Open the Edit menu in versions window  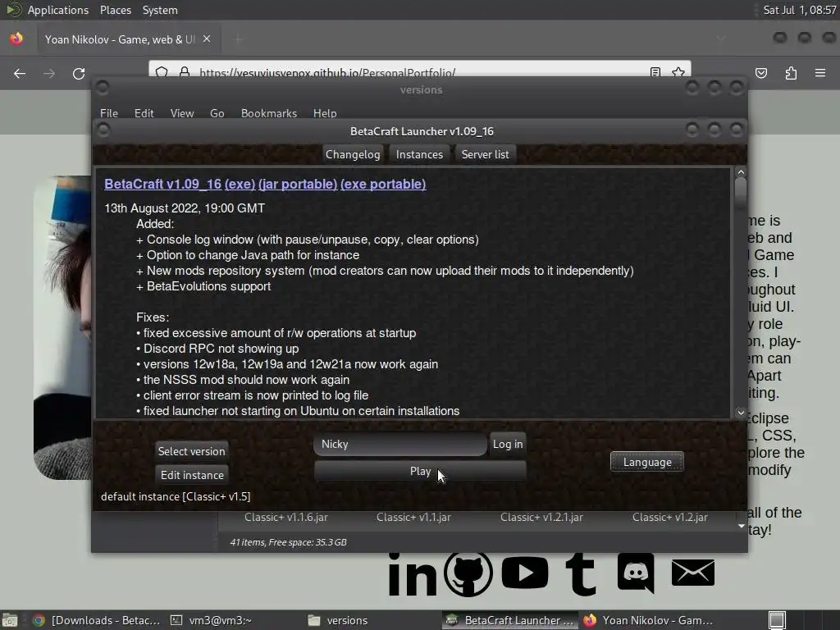(x=144, y=113)
